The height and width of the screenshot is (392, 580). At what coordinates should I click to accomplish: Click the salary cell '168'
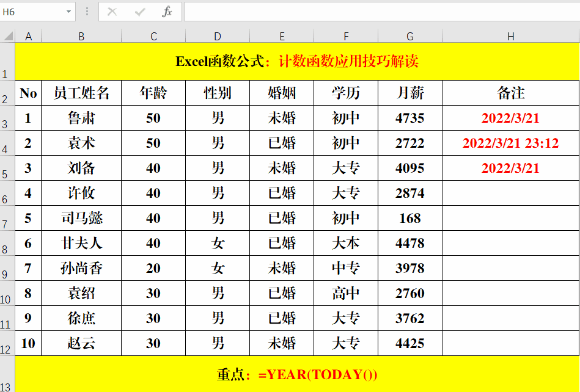(410, 218)
